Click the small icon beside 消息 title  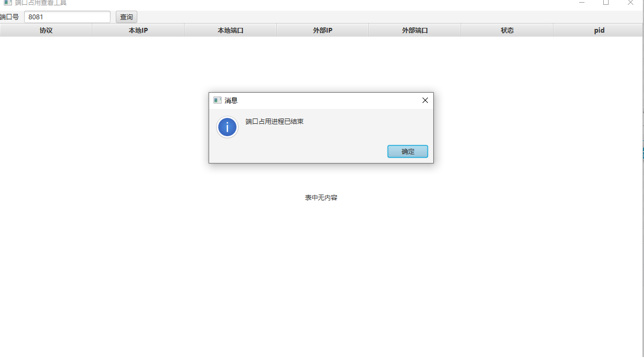tap(217, 100)
